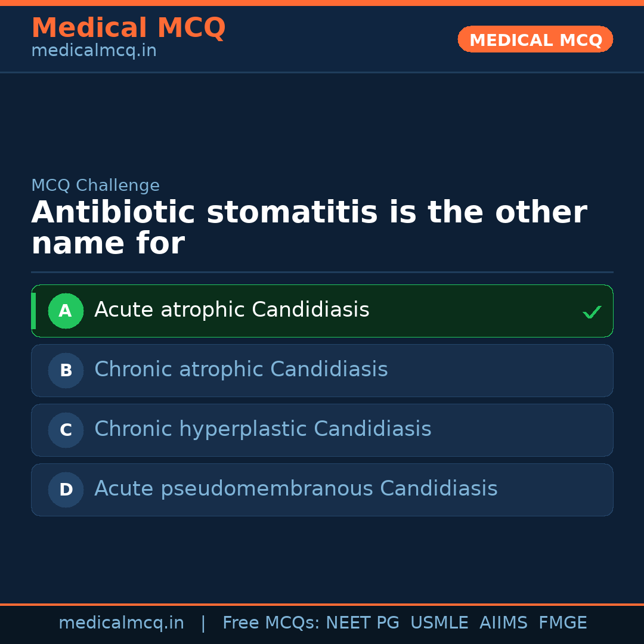Open medicalmcq.in link in header
This screenshot has width=644, height=644.
pyautogui.click(x=94, y=51)
